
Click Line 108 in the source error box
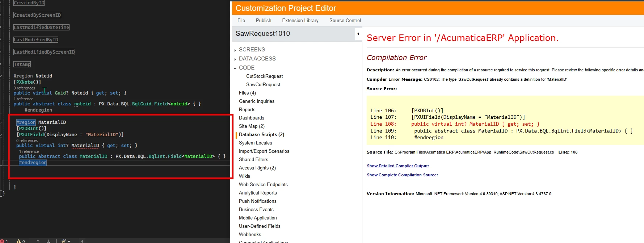point(455,124)
